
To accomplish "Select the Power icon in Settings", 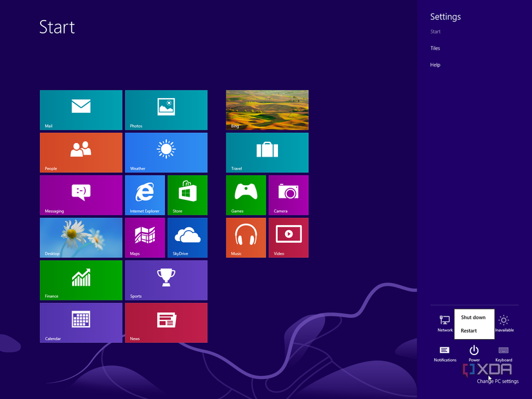I will [x=474, y=351].
